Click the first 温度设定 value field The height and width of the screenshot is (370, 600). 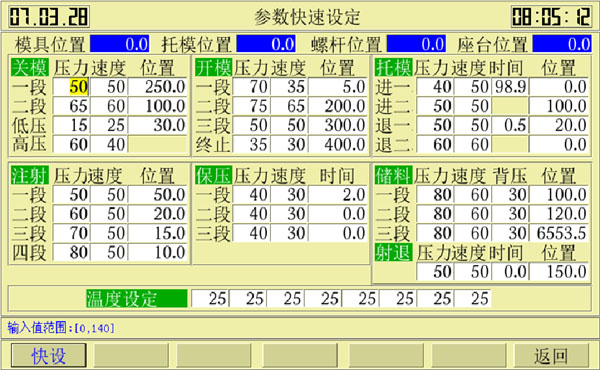[210, 298]
